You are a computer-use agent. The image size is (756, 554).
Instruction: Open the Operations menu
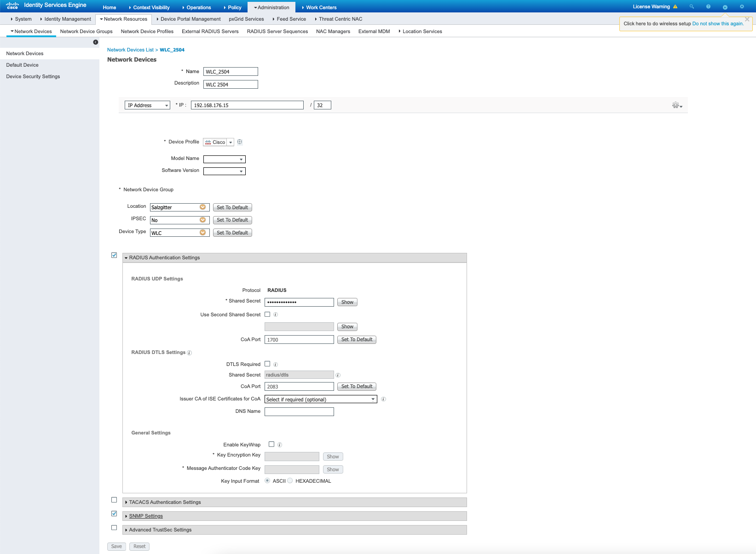click(x=196, y=7)
